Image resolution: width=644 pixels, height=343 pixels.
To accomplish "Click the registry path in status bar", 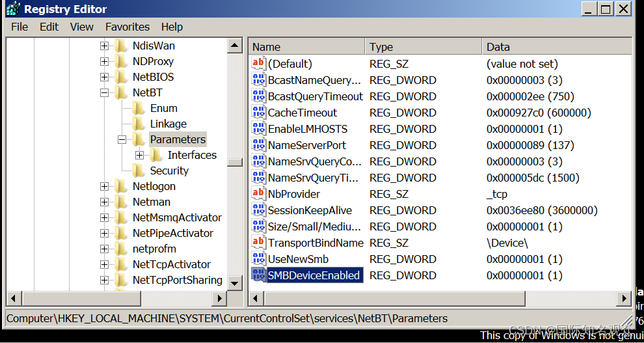I will 227,318.
